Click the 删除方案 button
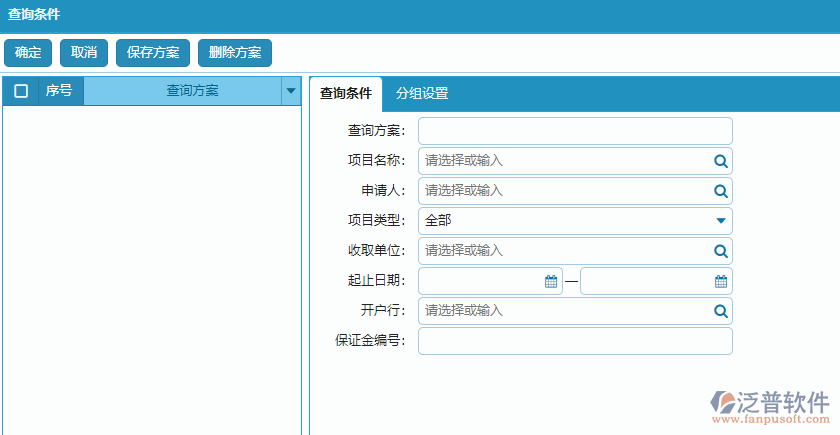Viewport: 840px width, 435px height. click(x=235, y=53)
